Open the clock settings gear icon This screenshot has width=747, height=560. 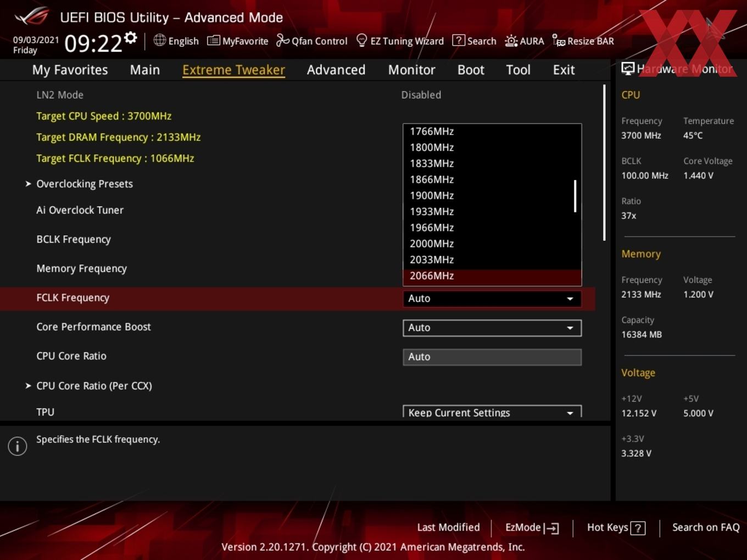point(130,37)
